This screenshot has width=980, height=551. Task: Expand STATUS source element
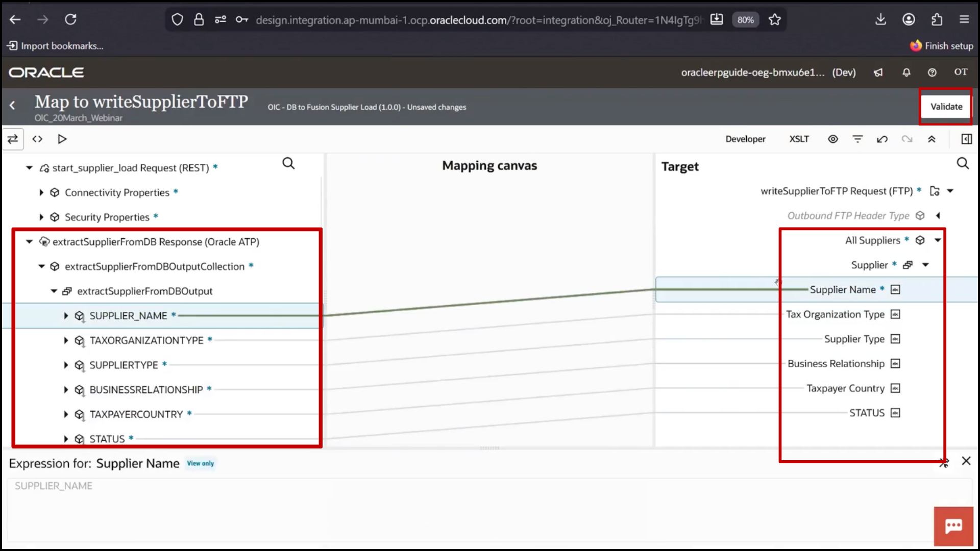[66, 439]
